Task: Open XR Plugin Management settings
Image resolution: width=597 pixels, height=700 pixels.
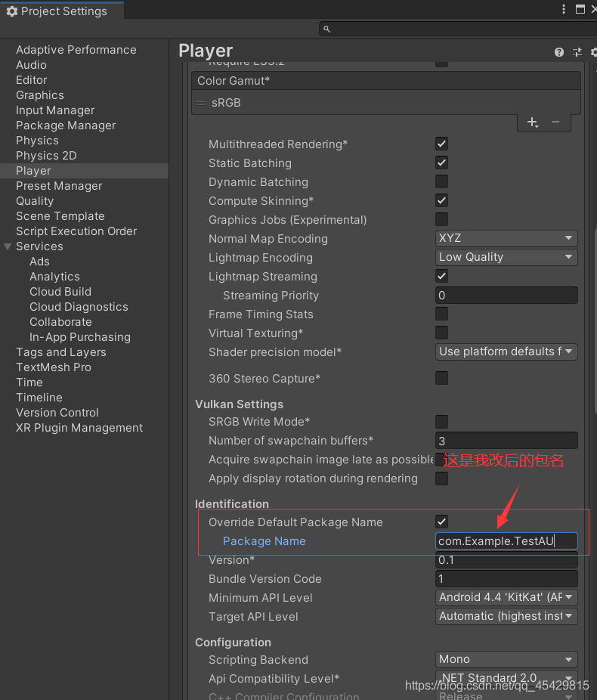Action: pos(79,428)
